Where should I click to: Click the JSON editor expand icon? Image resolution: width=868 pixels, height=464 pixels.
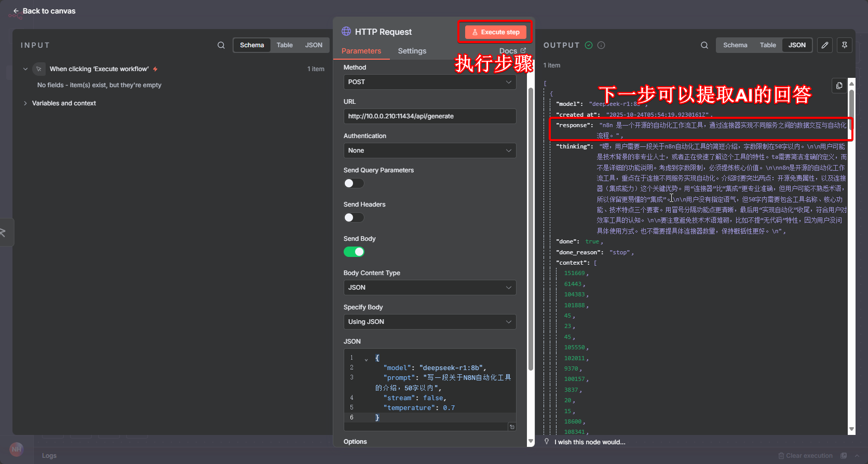512,427
